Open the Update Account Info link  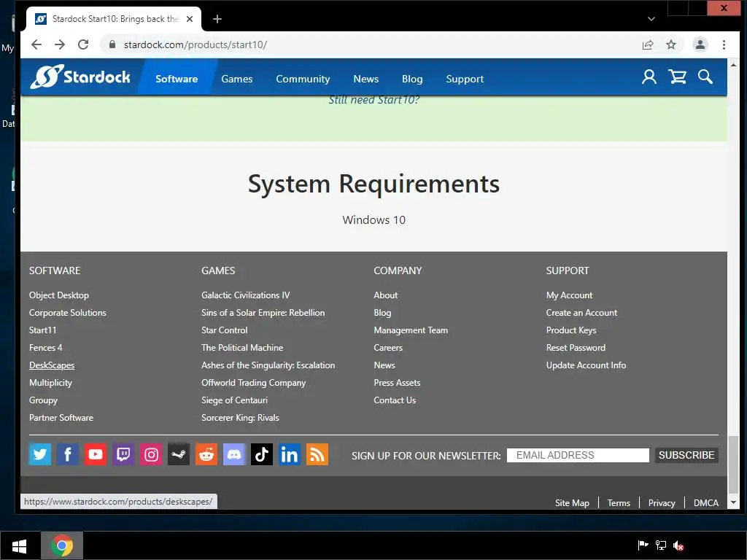tap(587, 365)
